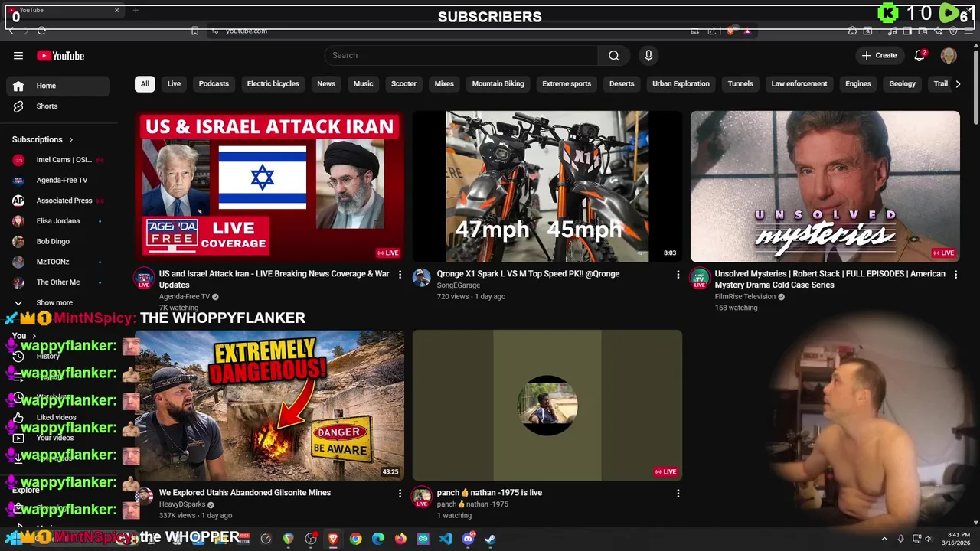The width and height of the screenshot is (980, 551).
Task: Open title 'We Explored Utah's Abandoned Gilsonite Mines'
Action: tap(245, 493)
